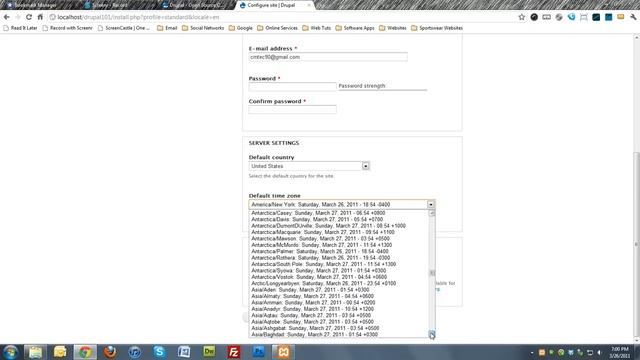The height and width of the screenshot is (360, 640).
Task: Open the Email bookmarks folder
Action: click(167, 28)
